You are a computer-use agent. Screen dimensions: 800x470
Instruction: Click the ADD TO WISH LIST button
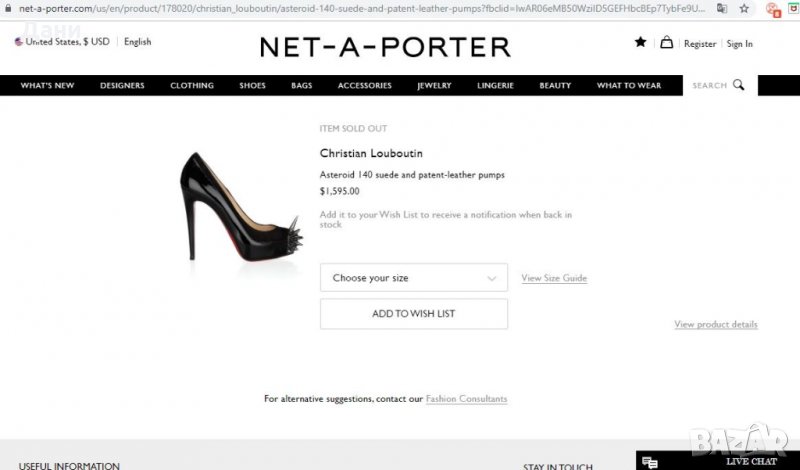tap(414, 314)
